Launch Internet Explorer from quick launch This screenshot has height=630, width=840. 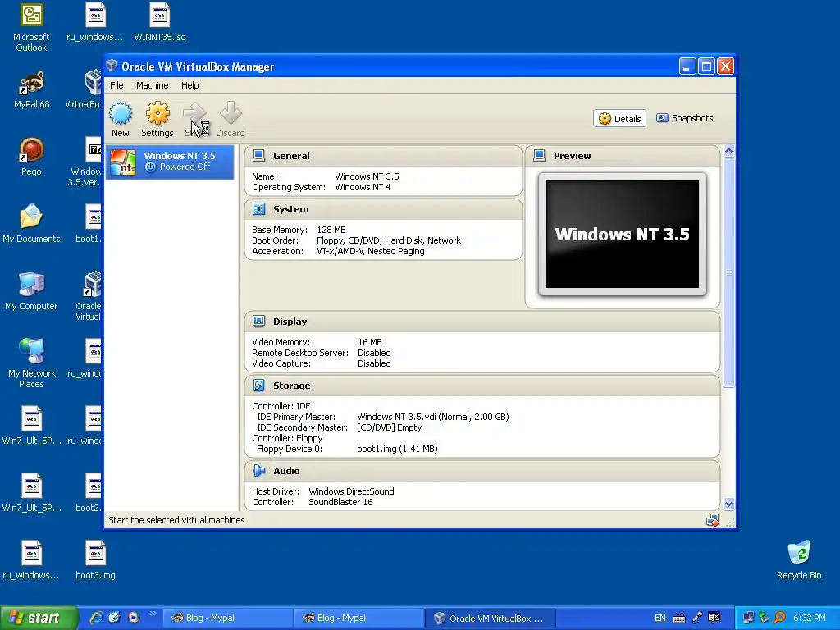point(97,618)
